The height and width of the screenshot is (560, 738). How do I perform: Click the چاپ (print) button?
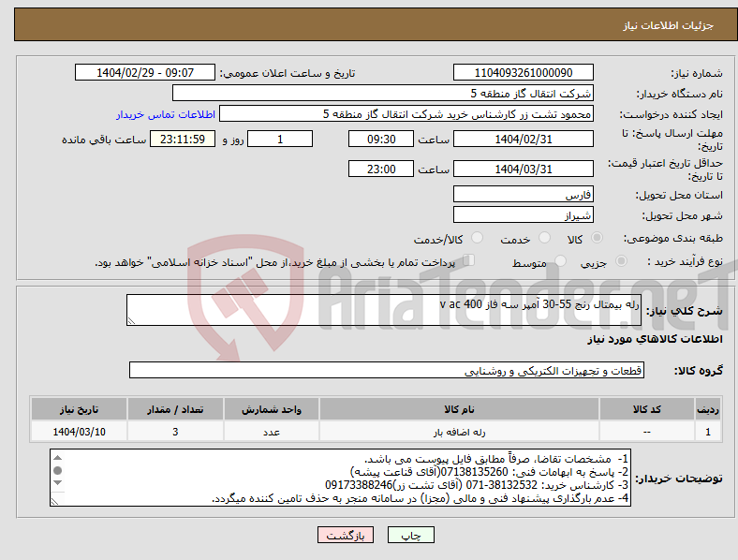[410, 535]
